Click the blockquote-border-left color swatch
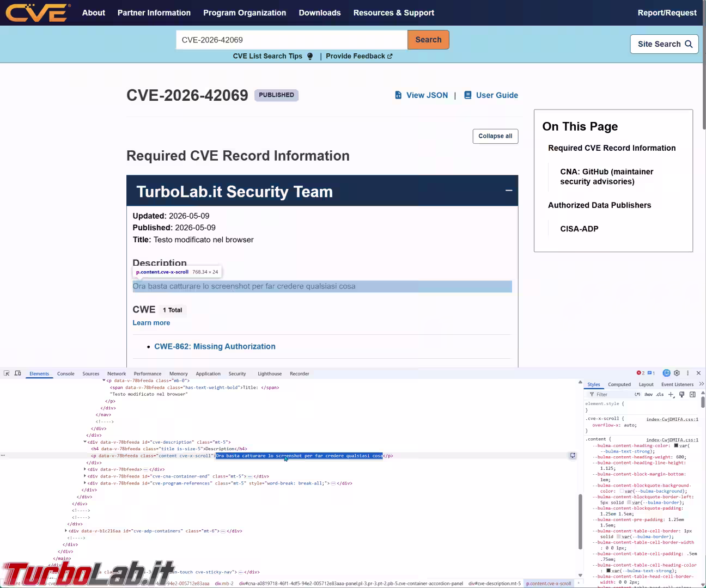The image size is (706, 588). (x=630, y=503)
